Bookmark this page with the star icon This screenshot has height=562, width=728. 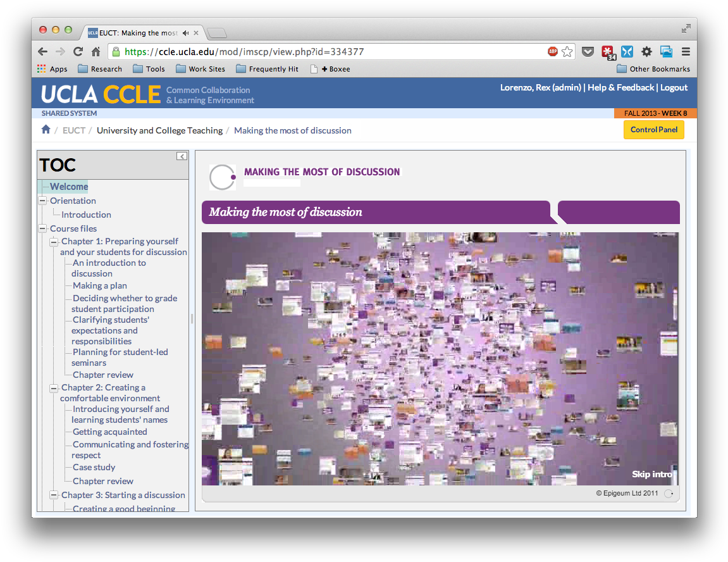tap(567, 52)
